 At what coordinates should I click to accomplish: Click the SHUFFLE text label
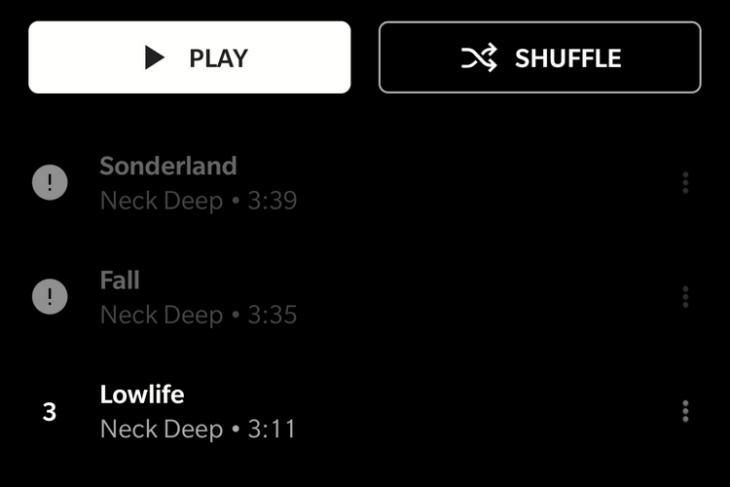tap(568, 58)
